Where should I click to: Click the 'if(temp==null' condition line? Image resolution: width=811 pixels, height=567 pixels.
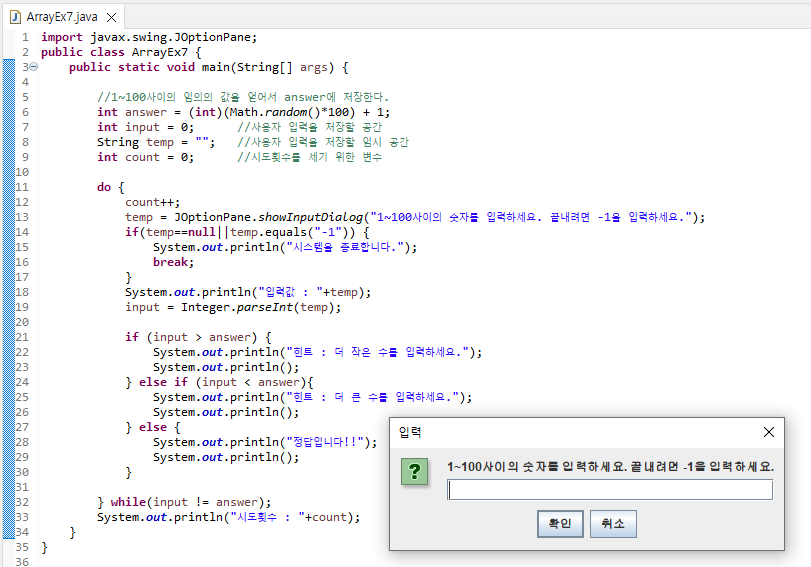click(x=247, y=232)
